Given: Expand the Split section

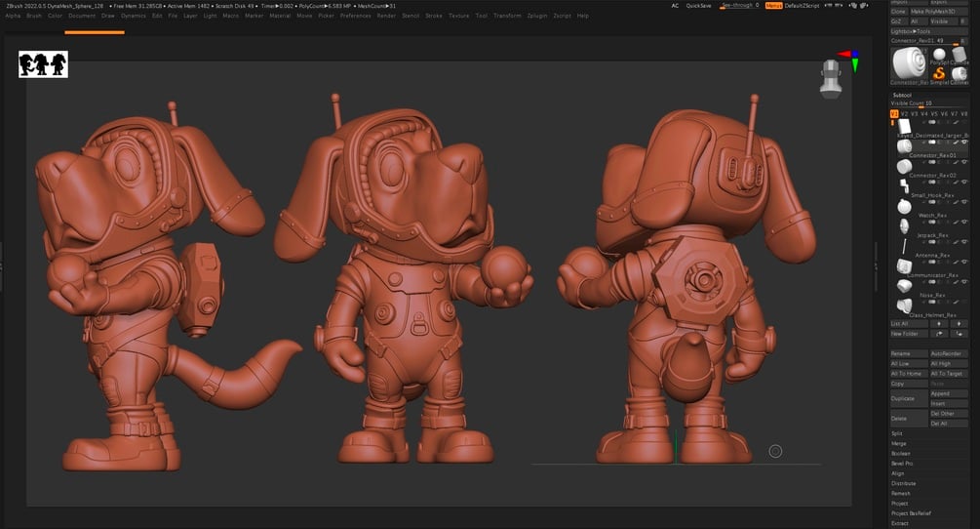Looking at the screenshot, I should click(897, 433).
